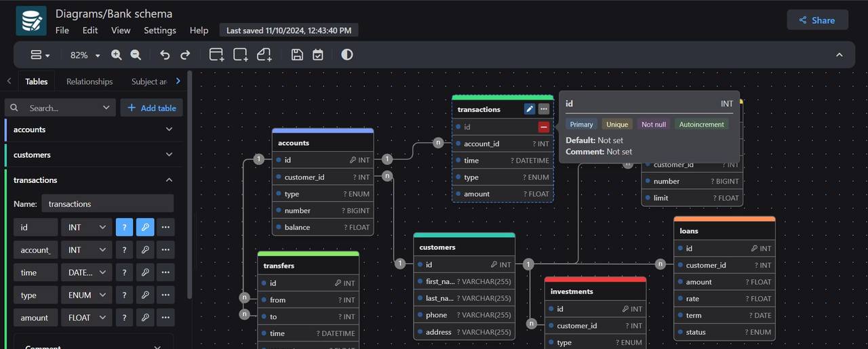Delete id field with red minus button
The image size is (868, 349).
click(x=544, y=127)
